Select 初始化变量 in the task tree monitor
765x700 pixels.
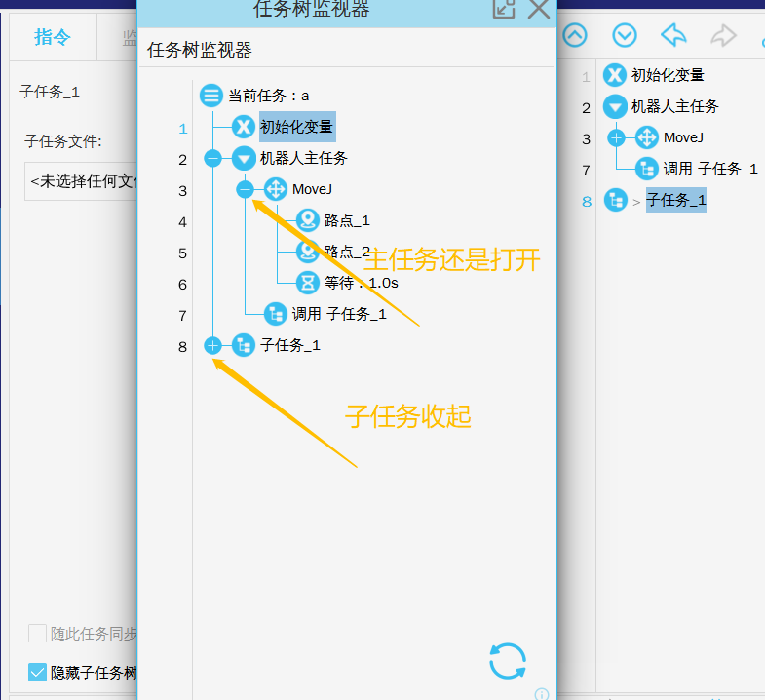click(x=296, y=127)
